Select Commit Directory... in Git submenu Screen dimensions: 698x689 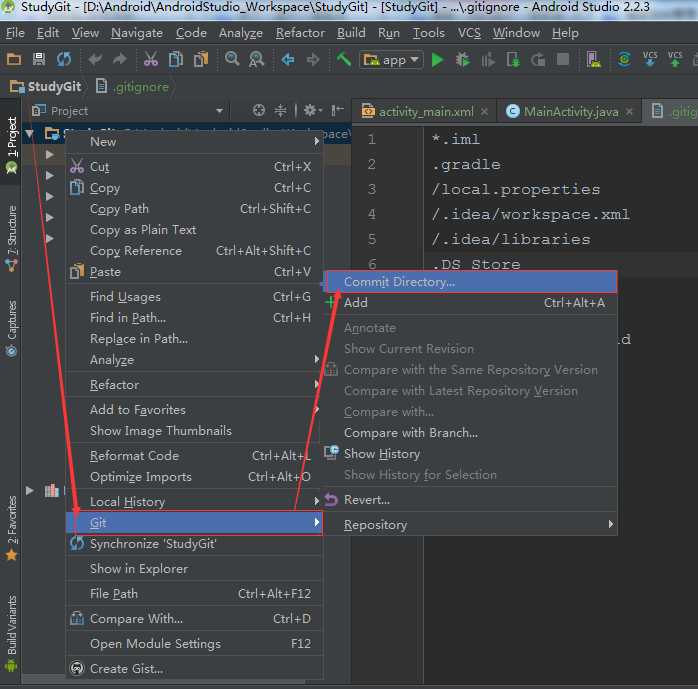(x=470, y=282)
